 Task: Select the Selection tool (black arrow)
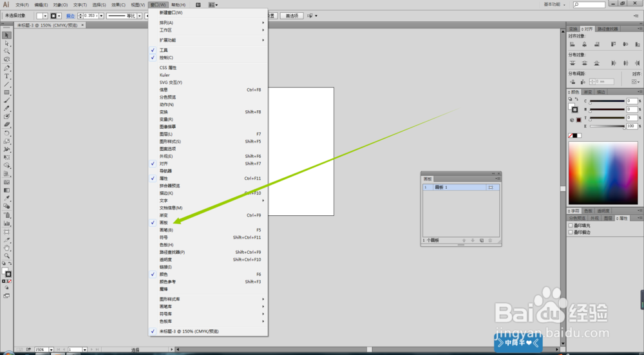pos(6,35)
